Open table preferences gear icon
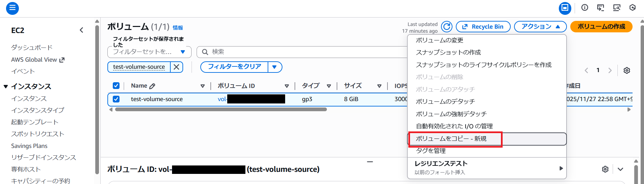 [x=626, y=70]
